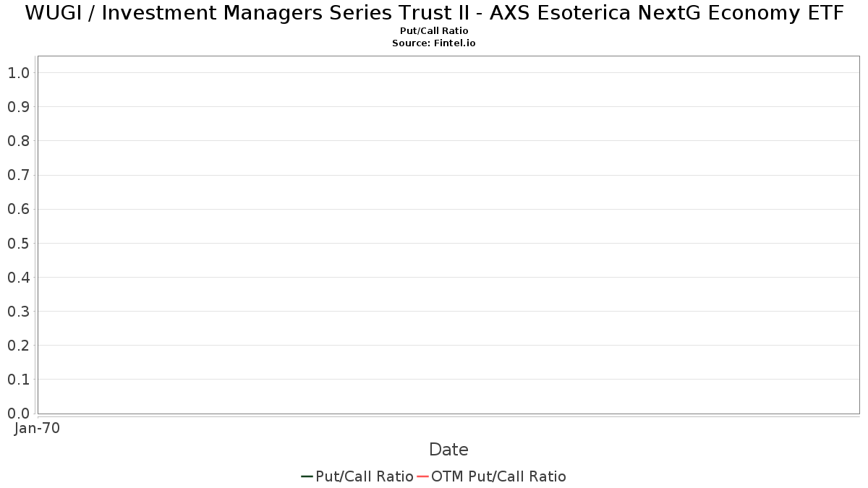Screen dimensions: 868x488
Task: Toggle the OTM Put/Call Ratio legend entry
Action: tap(491, 476)
